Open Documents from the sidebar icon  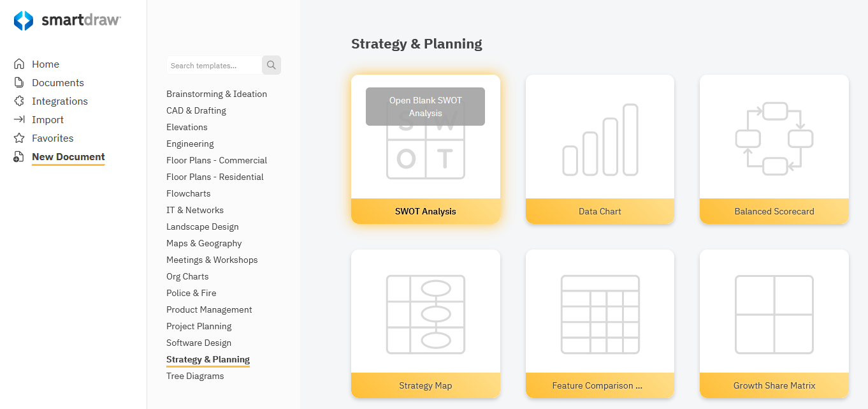[20, 82]
